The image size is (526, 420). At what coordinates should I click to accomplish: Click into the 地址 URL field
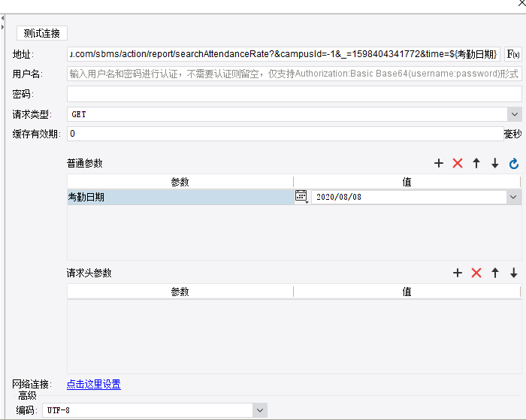coord(283,54)
